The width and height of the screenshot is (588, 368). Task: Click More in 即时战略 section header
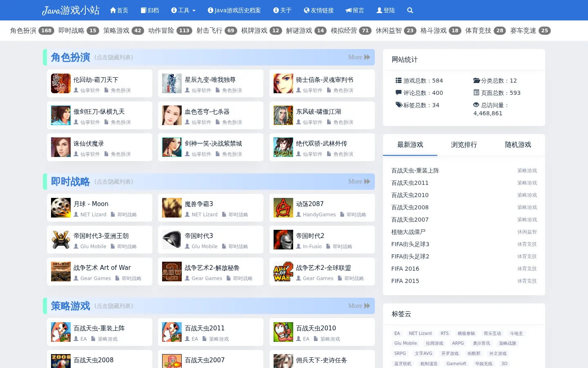359,182
